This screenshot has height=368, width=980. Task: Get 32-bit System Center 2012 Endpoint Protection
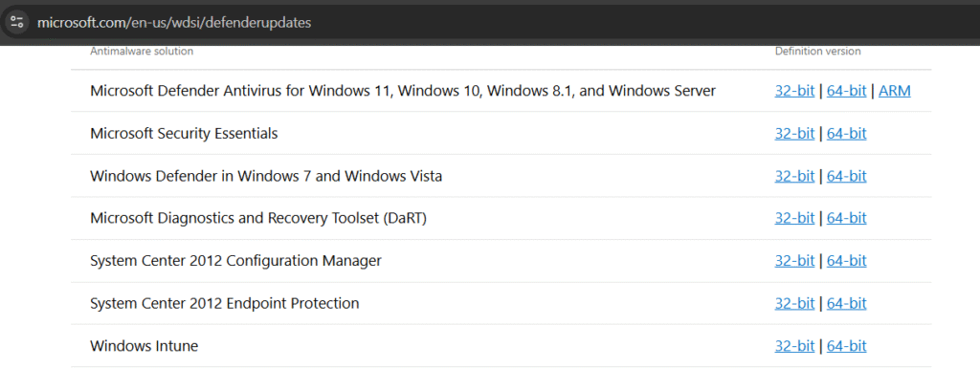pyautogui.click(x=794, y=303)
